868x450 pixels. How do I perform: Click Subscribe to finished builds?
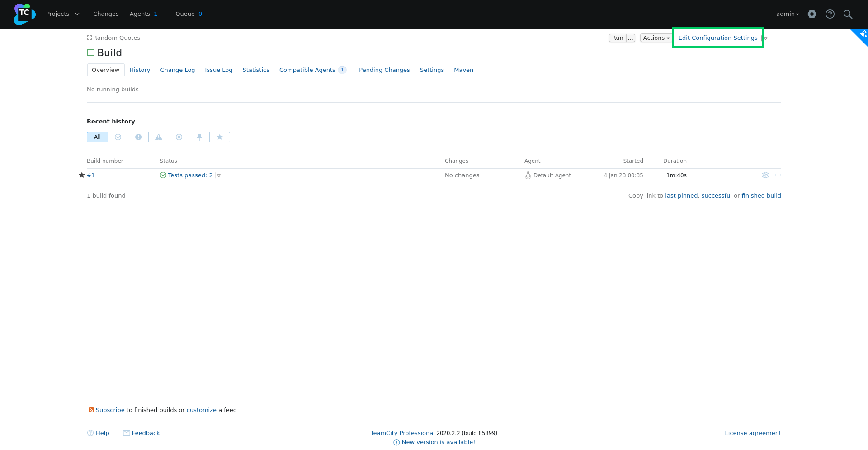tap(110, 410)
